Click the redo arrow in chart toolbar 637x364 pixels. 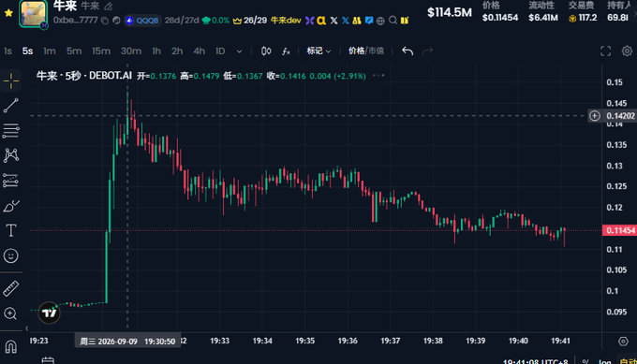click(x=428, y=51)
